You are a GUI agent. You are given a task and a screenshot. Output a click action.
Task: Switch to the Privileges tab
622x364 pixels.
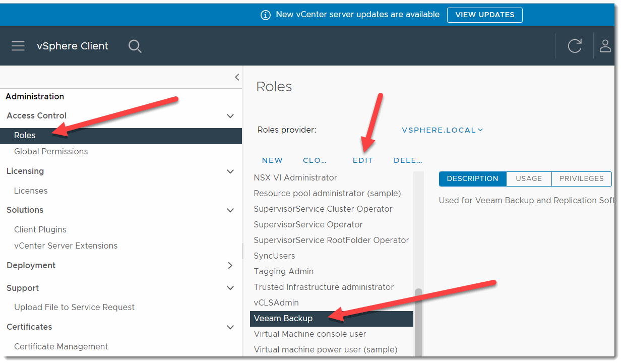pyautogui.click(x=581, y=178)
